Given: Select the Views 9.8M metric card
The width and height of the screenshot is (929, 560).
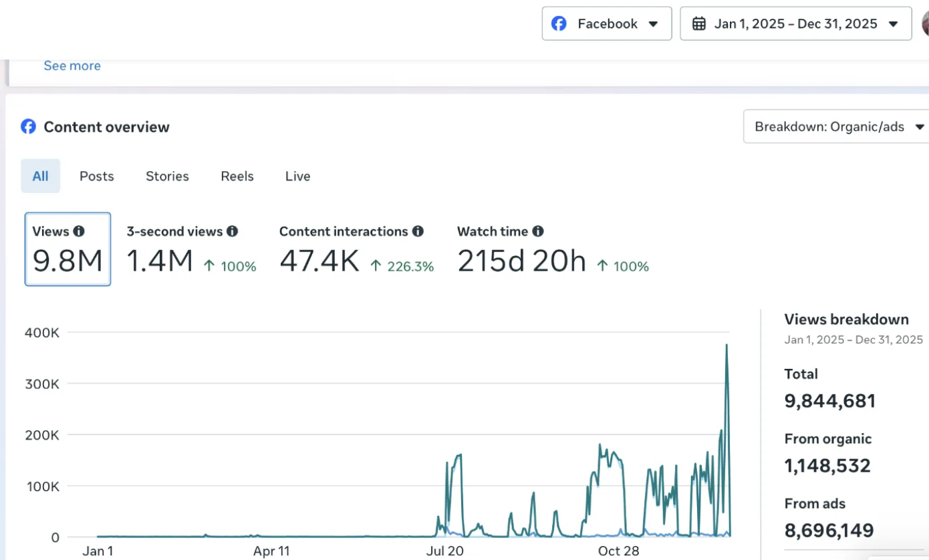Looking at the screenshot, I should [x=68, y=249].
